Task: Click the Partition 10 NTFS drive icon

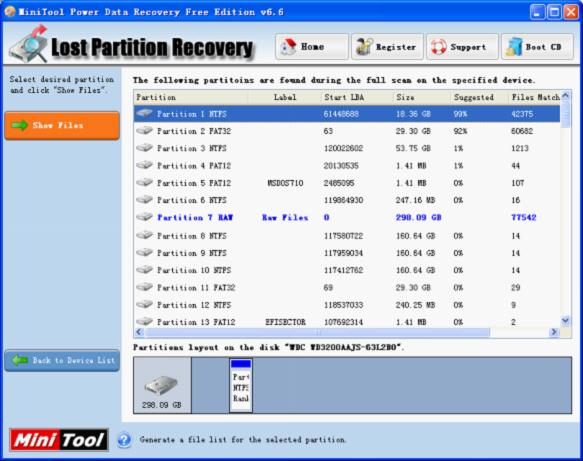Action: (x=144, y=270)
